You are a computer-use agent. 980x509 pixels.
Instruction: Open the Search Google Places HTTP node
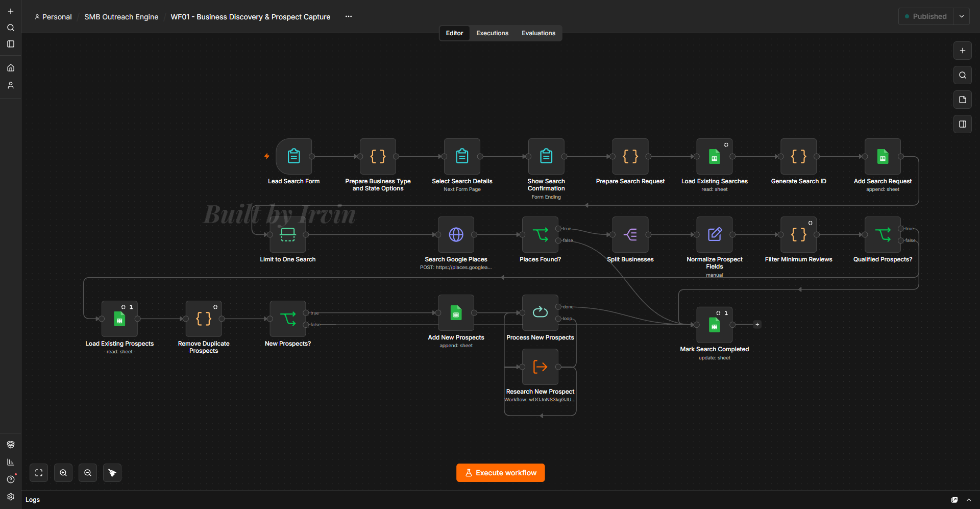456,234
